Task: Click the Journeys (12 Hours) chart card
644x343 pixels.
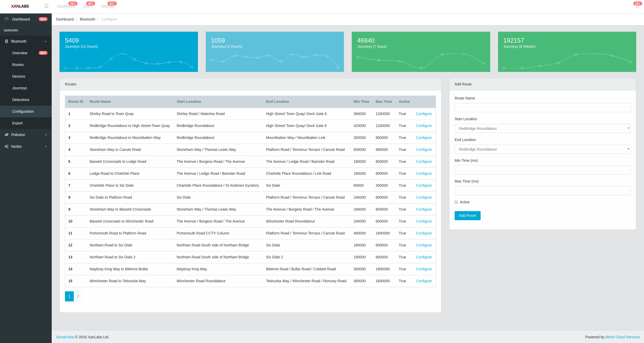Action: tap(129, 52)
